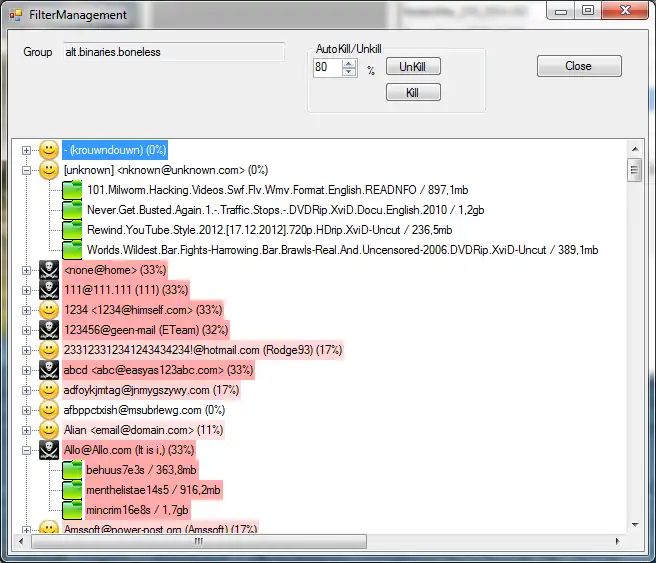Click the pirate skull icon for 111@111.111
This screenshot has width=656, height=563.
pyautogui.click(x=49, y=290)
